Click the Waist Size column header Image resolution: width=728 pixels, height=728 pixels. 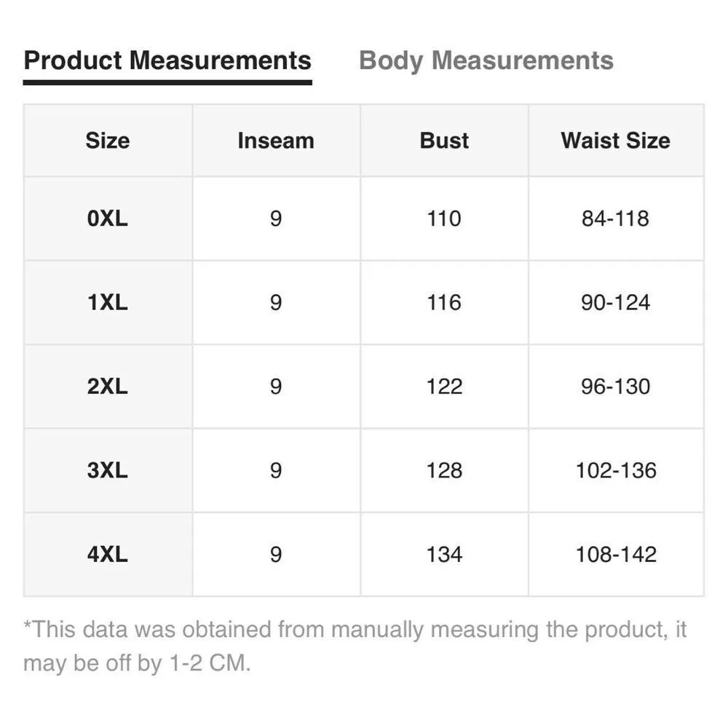coord(616,141)
